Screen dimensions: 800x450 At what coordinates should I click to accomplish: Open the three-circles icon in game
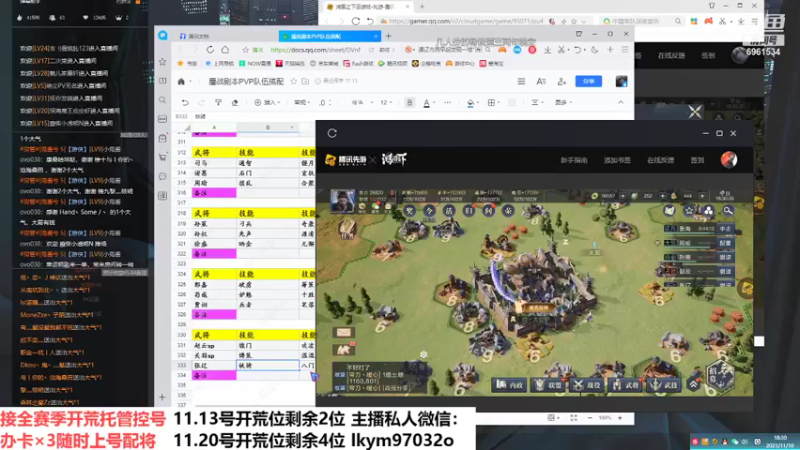[x=709, y=210]
